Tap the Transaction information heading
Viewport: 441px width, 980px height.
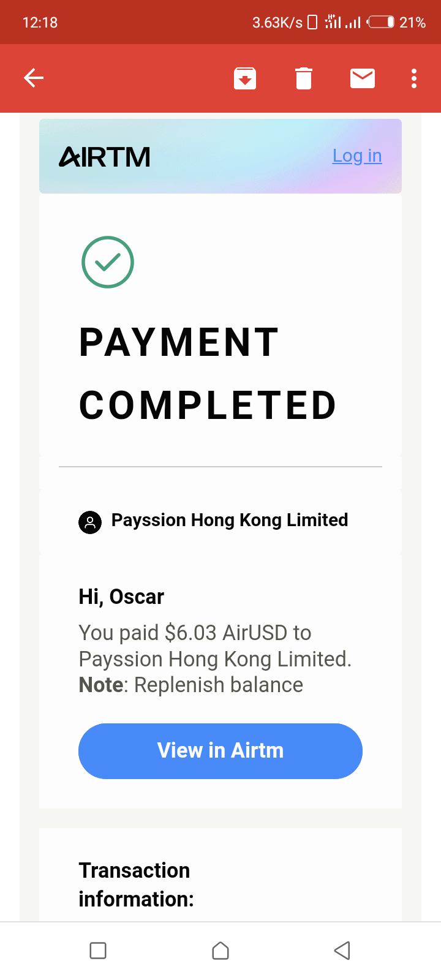[x=135, y=884]
